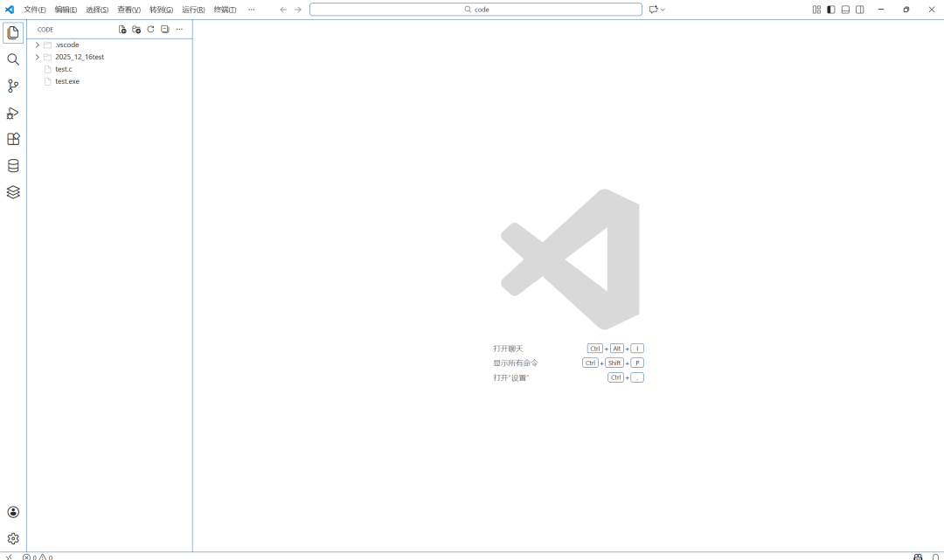Click the code command center search box
This screenshot has width=944, height=560.
(475, 10)
